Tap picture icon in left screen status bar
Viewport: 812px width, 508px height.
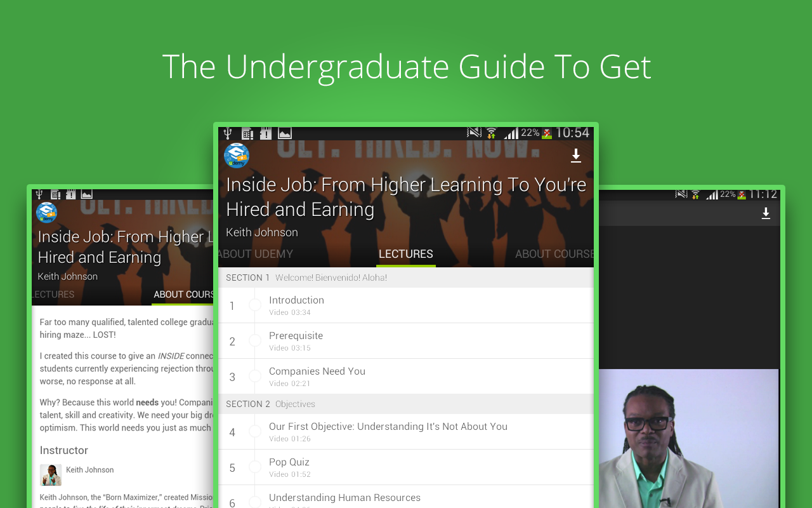click(87, 194)
